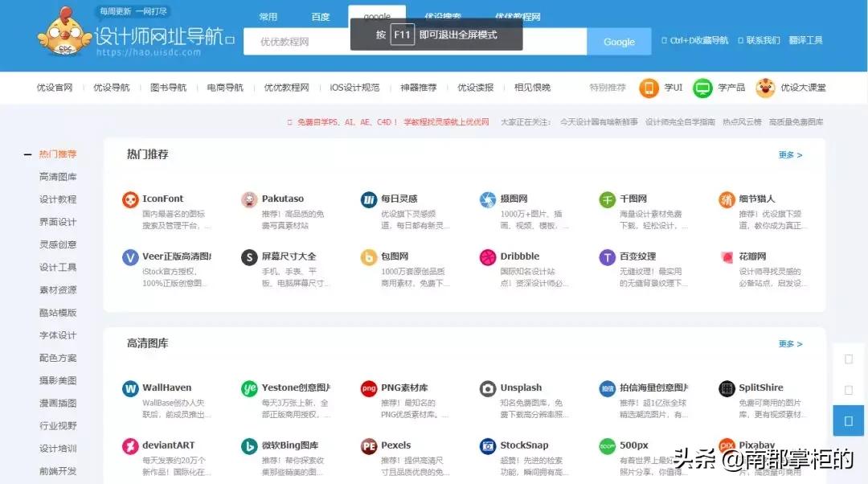Click the 微软Bing图库 icon
This screenshot has height=484, width=868.
249,445
